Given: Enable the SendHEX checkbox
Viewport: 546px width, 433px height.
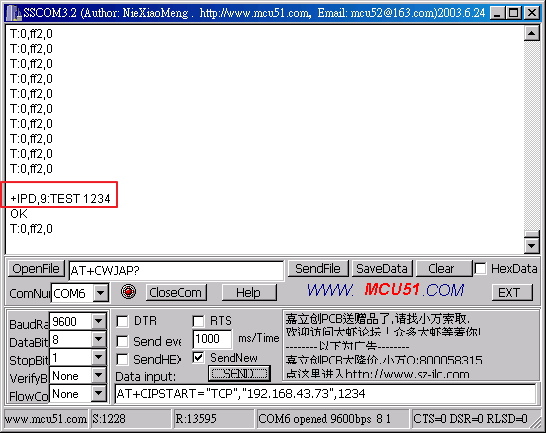Looking at the screenshot, I should click(122, 359).
